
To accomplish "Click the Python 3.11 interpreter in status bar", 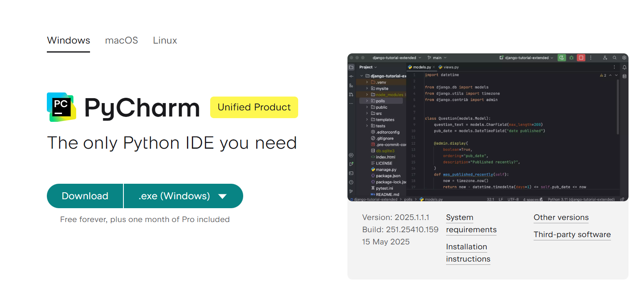I will [581, 199].
